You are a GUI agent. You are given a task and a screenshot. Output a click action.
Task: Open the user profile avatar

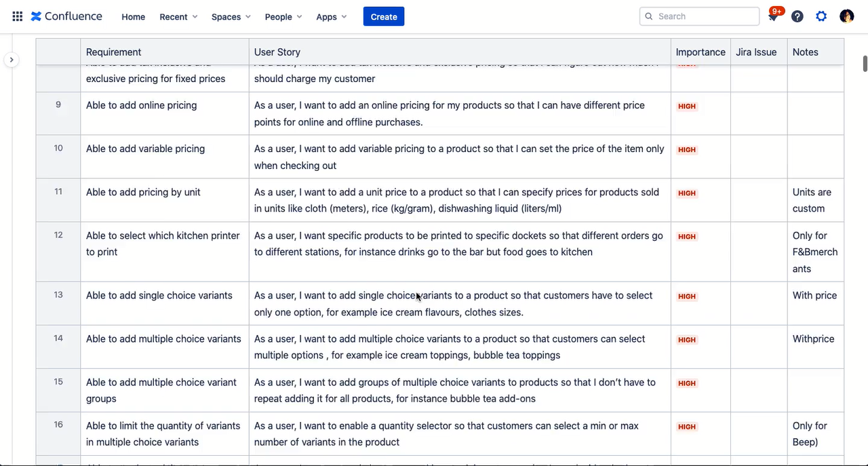[846, 16]
